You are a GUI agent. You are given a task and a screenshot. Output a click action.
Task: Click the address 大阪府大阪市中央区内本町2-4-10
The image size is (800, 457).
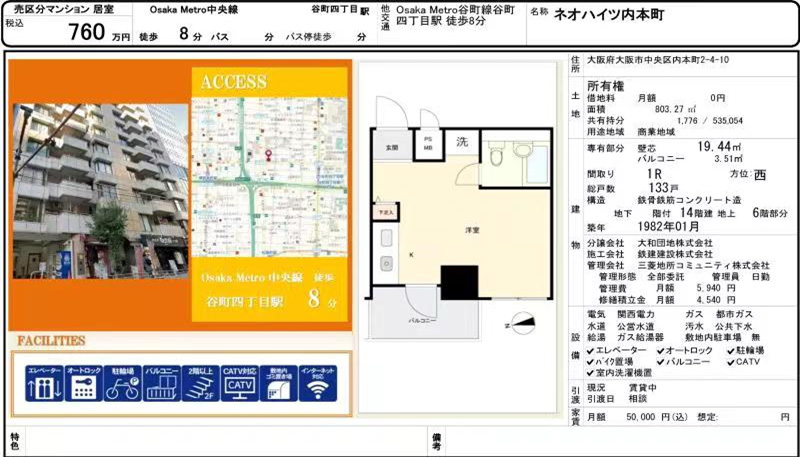coord(658,60)
